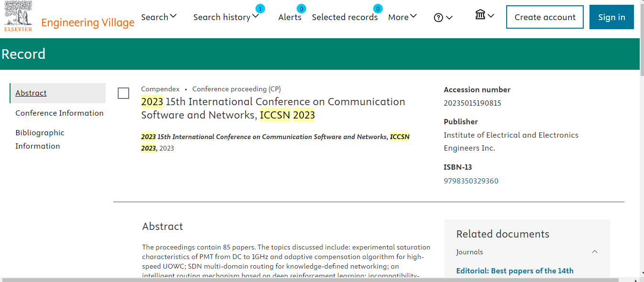The width and height of the screenshot is (644, 282).
Task: Collapse the Journals section in Related documents
Action: 595,252
